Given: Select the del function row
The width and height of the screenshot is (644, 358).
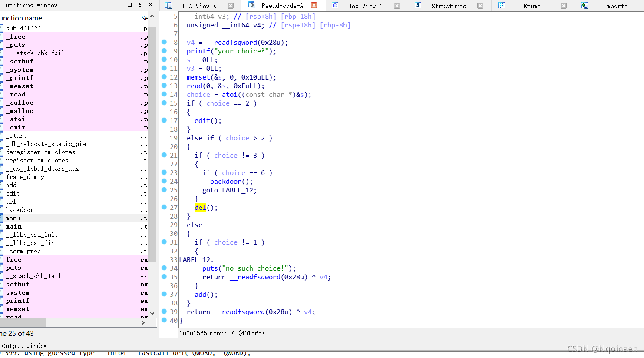Looking at the screenshot, I should point(74,202).
